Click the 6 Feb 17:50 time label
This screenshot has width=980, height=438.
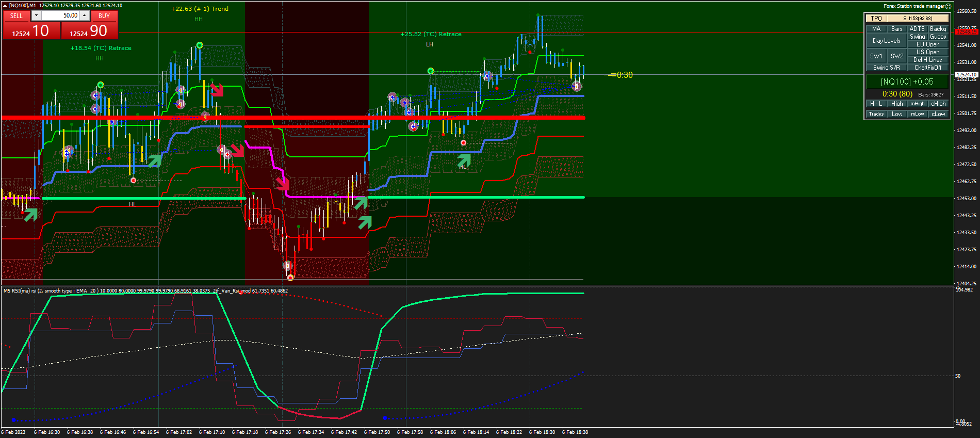(x=377, y=432)
